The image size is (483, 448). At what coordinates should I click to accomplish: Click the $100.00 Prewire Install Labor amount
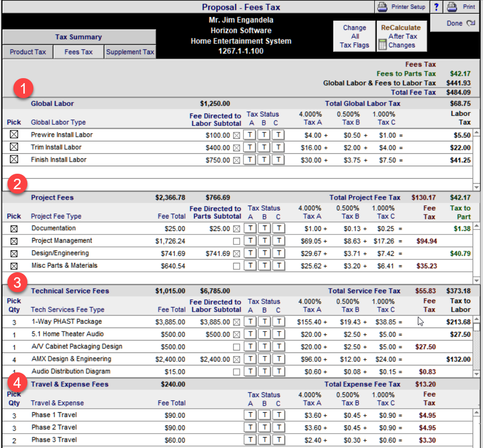(x=218, y=135)
